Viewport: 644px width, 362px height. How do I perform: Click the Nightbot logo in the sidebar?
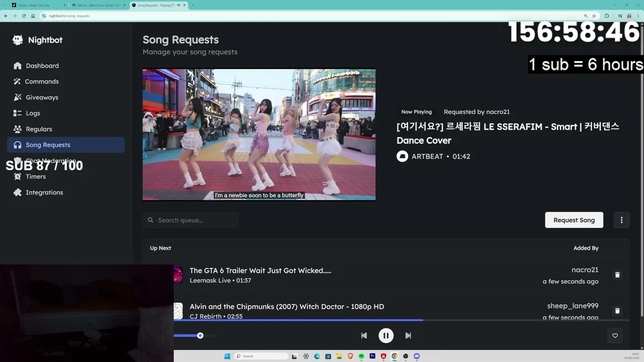(x=38, y=40)
